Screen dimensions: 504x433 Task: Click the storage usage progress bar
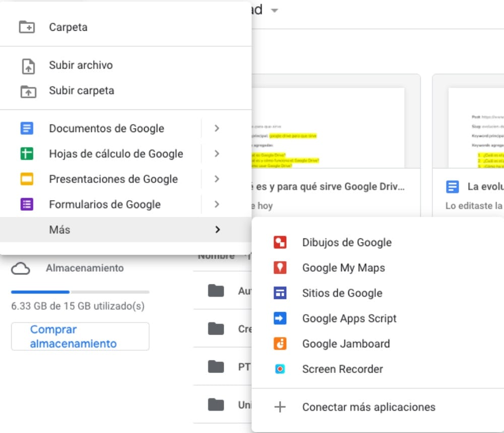coord(80,292)
